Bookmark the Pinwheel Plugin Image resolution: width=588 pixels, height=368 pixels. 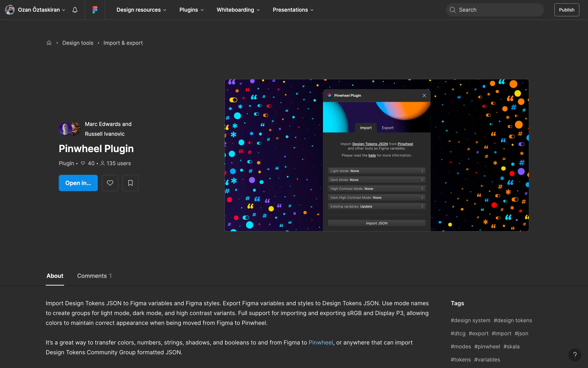point(130,183)
